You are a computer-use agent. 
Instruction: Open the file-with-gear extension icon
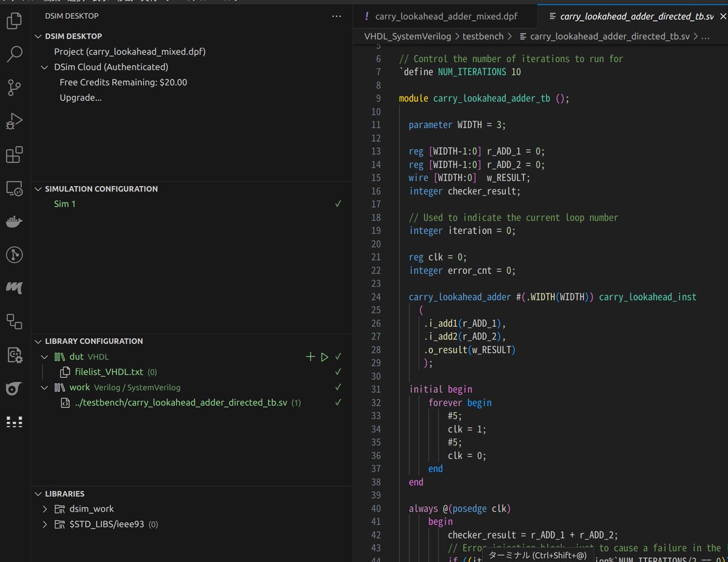(x=15, y=355)
